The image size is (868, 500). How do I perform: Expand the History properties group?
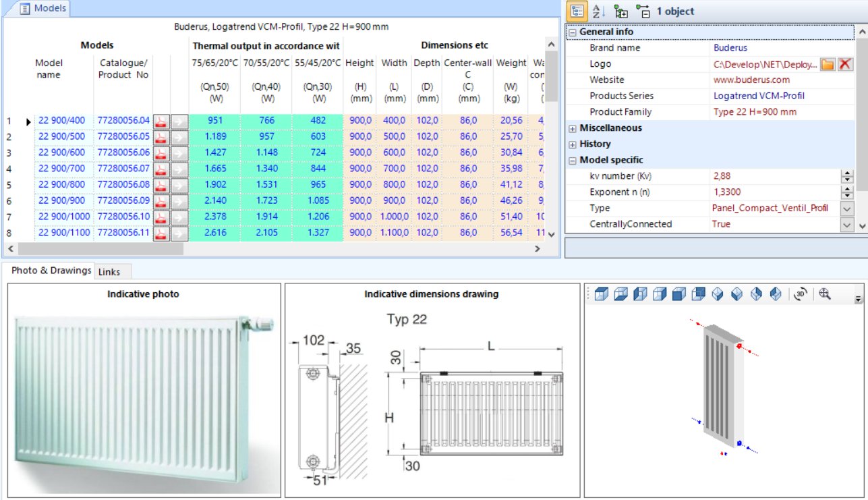coord(572,144)
